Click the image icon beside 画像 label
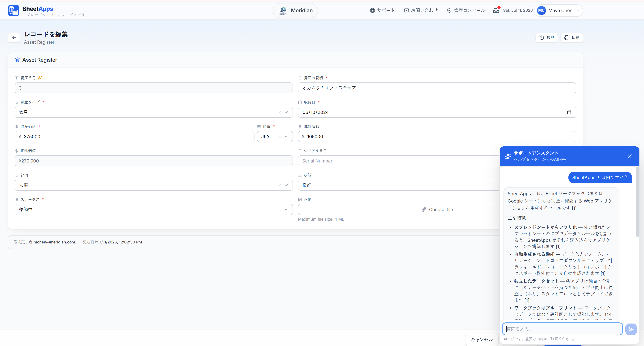This screenshot has width=644, height=346. (300, 200)
